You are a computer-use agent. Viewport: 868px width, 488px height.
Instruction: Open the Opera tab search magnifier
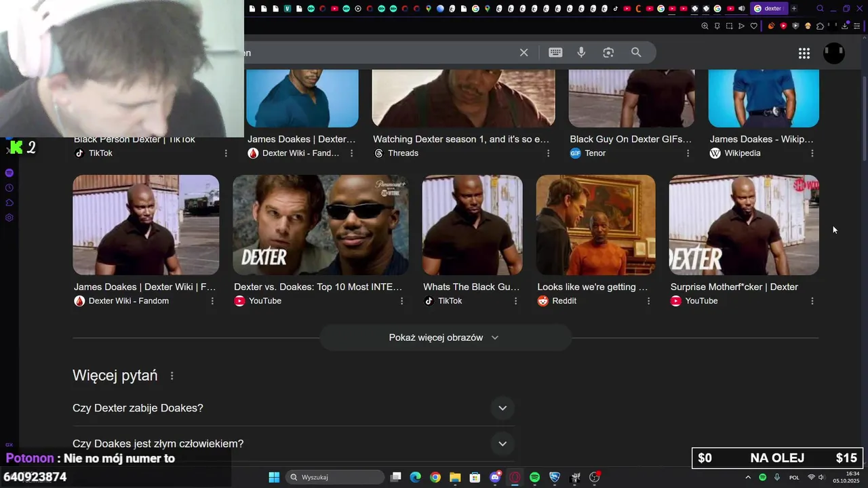820,9
